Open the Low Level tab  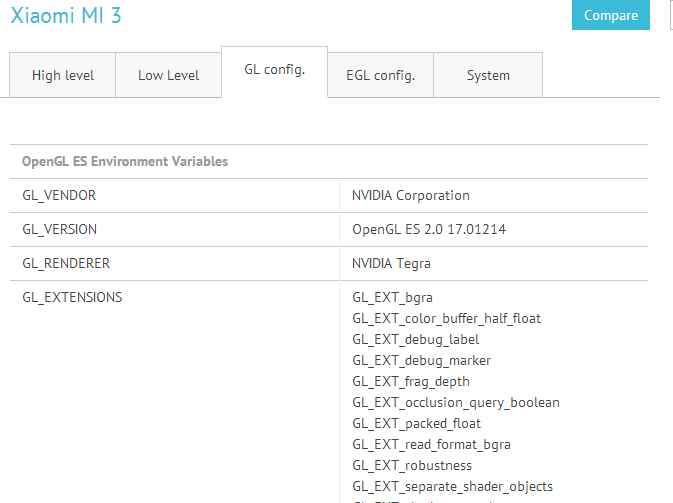coord(168,75)
